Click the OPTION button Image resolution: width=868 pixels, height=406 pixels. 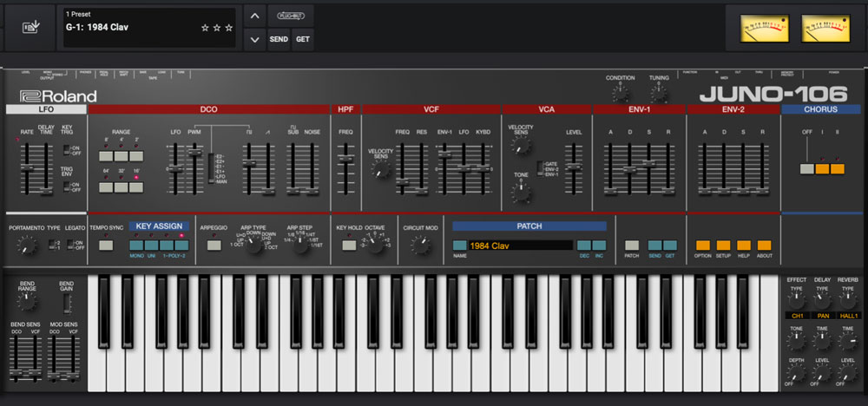click(x=703, y=246)
